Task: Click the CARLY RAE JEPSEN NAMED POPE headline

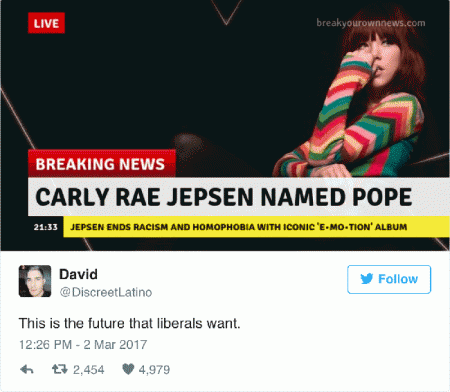Action: click(x=223, y=197)
